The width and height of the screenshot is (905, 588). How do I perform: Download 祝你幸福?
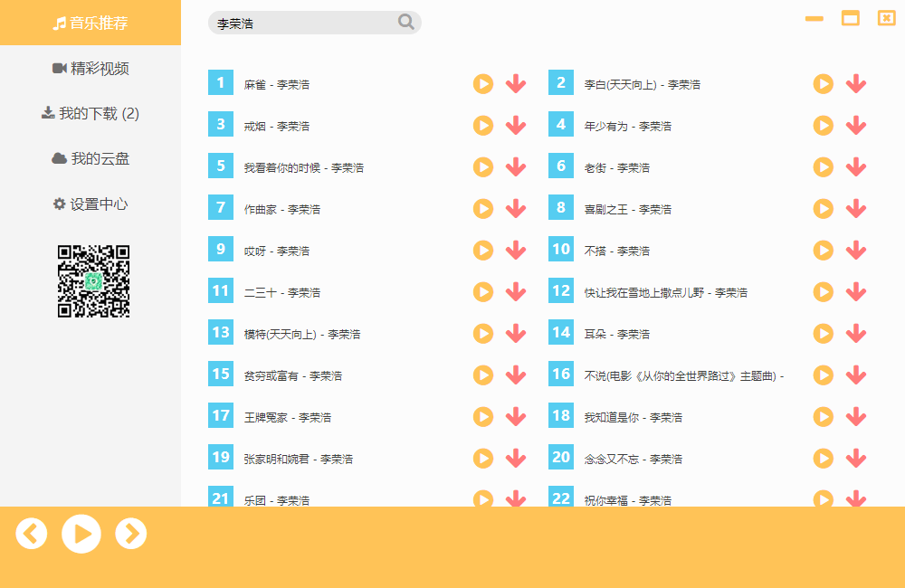pyautogui.click(x=855, y=498)
